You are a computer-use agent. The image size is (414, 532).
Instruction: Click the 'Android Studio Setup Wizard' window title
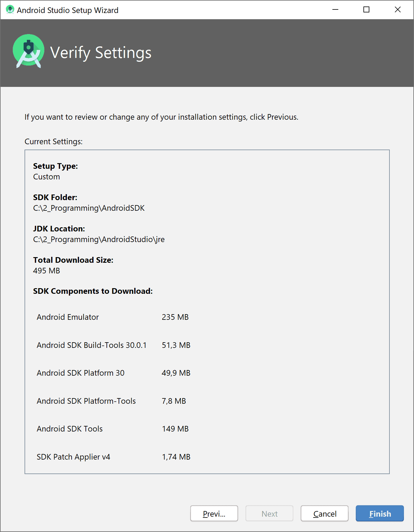pyautogui.click(x=68, y=10)
